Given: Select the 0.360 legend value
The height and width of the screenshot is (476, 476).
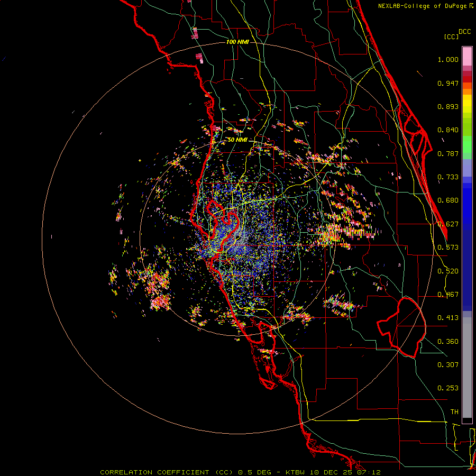Looking at the screenshot, I should [448, 342].
